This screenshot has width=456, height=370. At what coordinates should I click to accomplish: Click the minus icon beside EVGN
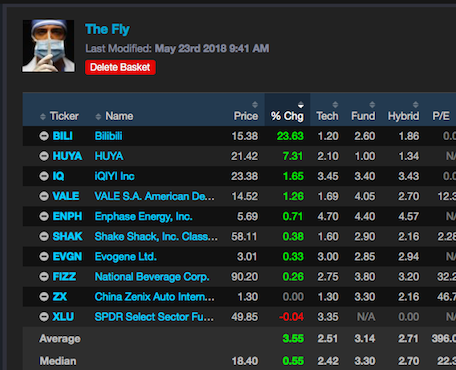(x=44, y=256)
